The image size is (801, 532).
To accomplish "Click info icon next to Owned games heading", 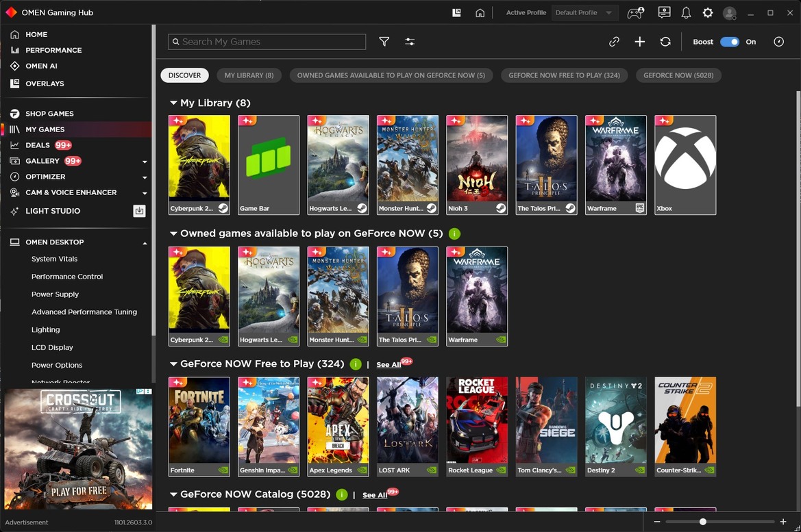I will pos(454,234).
